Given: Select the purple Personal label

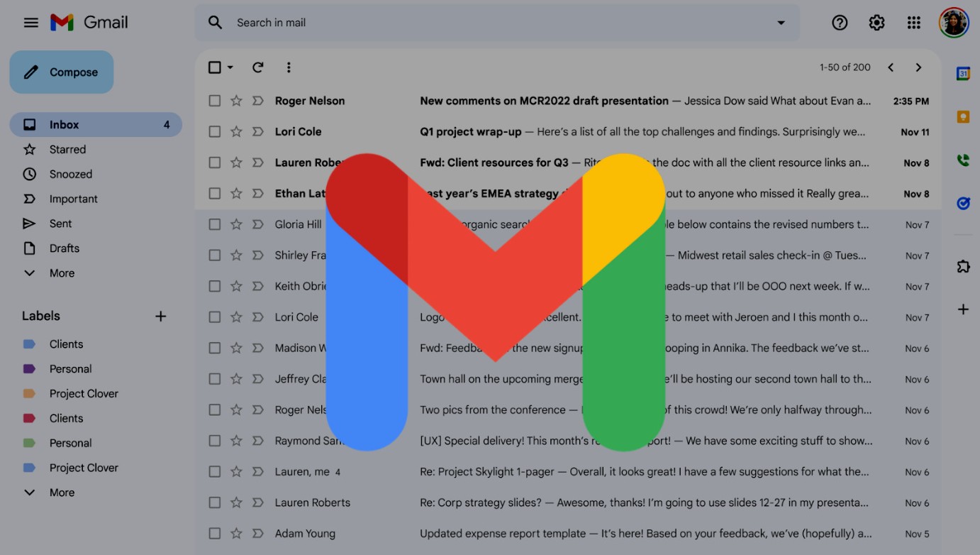Looking at the screenshot, I should pyautogui.click(x=70, y=369).
